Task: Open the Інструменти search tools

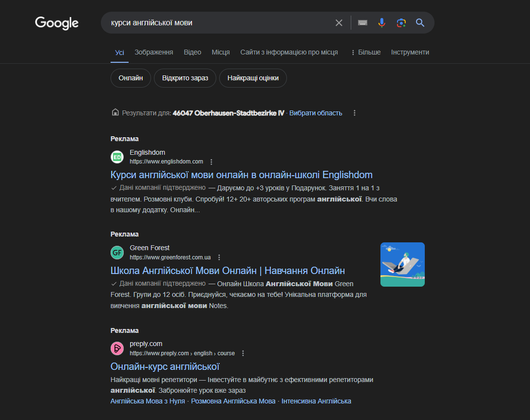Action: coord(410,53)
